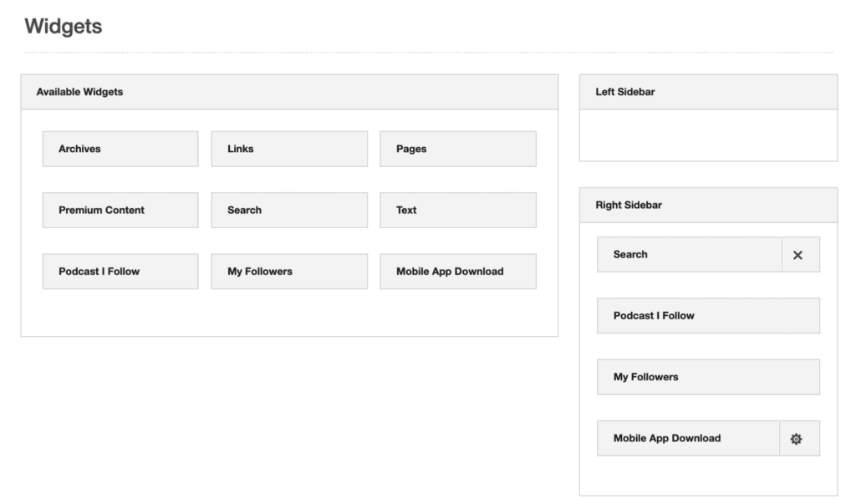The image size is (856, 504).
Task: Select the Archives widget
Action: [x=120, y=149]
